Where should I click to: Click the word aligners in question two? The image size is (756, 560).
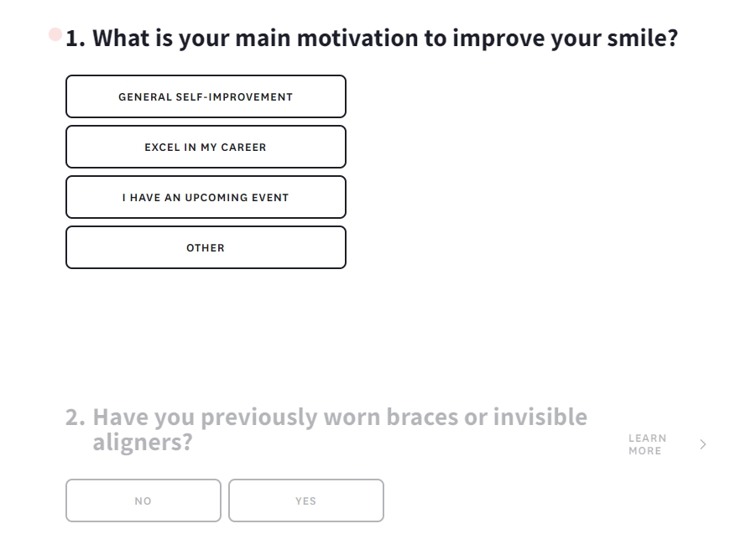143,442
